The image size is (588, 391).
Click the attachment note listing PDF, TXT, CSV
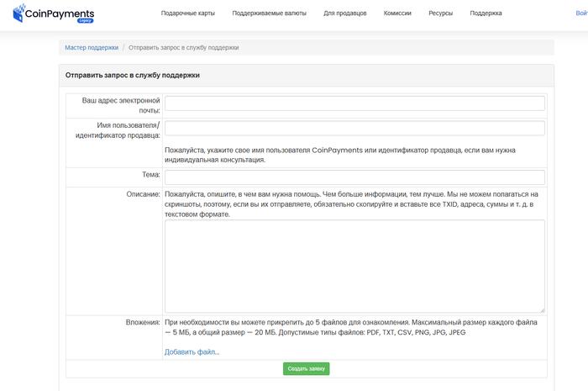(x=351, y=327)
